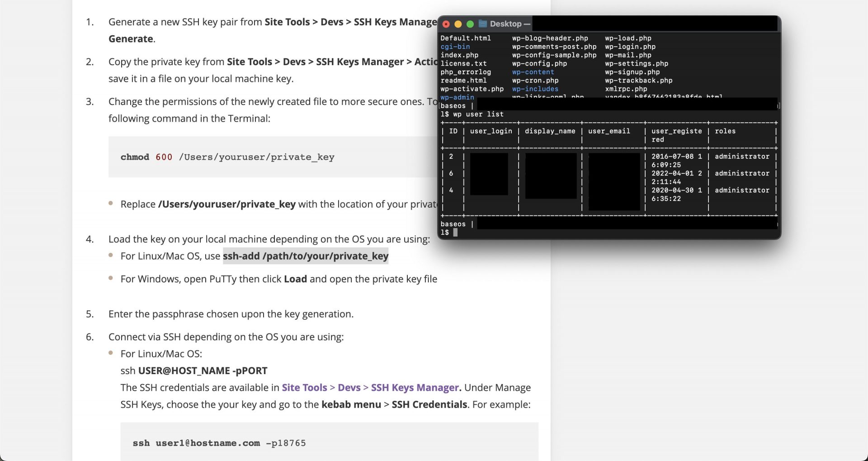Image resolution: width=868 pixels, height=461 pixels.
Task: Click 'xmlrpc.php' in the terminal listing
Action: click(x=626, y=89)
